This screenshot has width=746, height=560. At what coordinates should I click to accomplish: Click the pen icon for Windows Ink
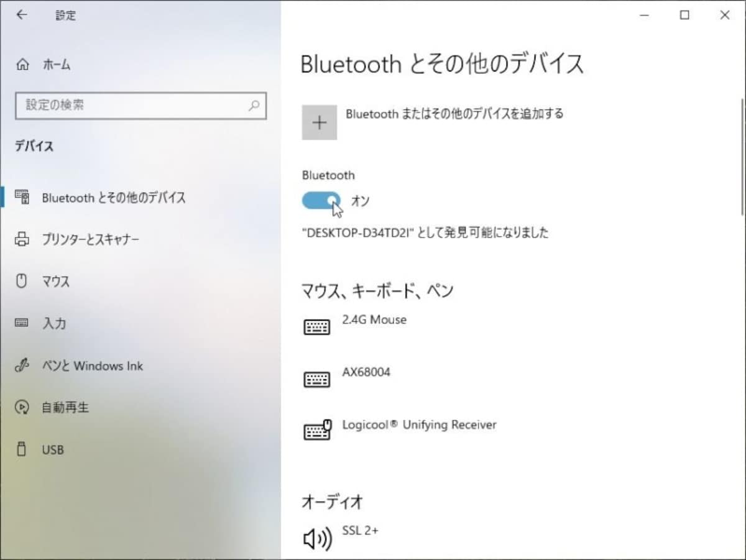point(22,365)
